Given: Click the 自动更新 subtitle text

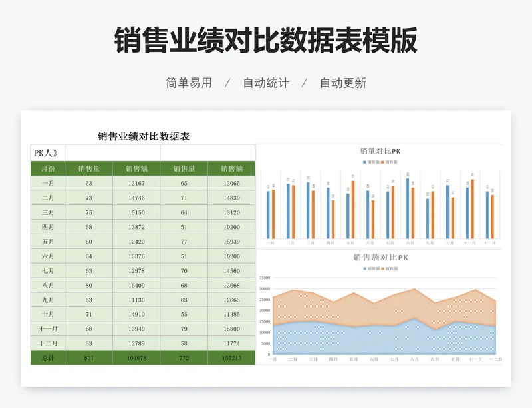Looking at the screenshot, I should (343, 83).
